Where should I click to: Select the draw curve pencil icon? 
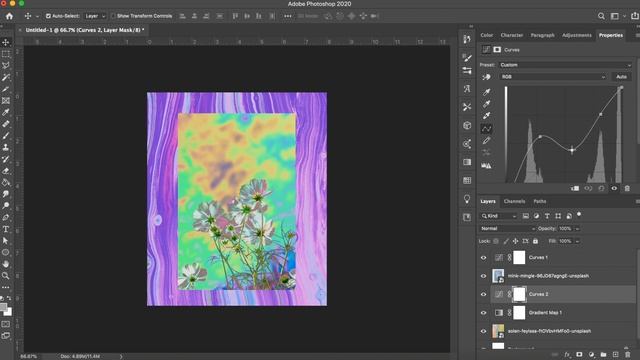[487, 141]
